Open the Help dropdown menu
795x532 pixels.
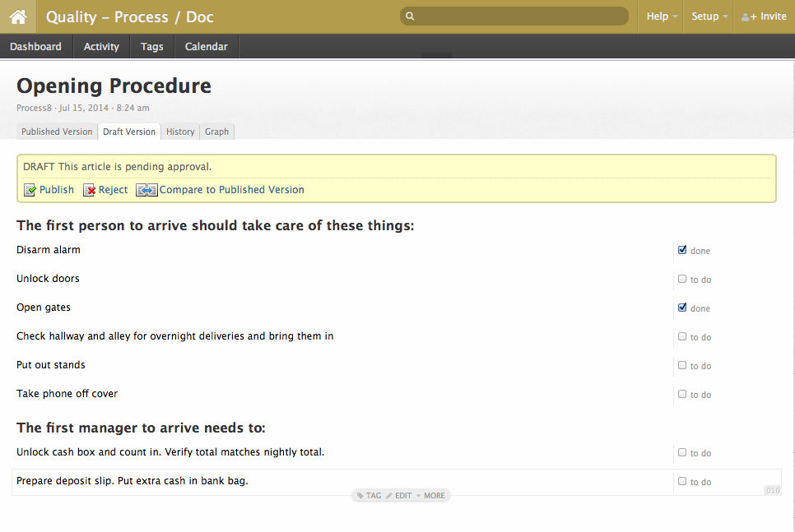coord(662,16)
